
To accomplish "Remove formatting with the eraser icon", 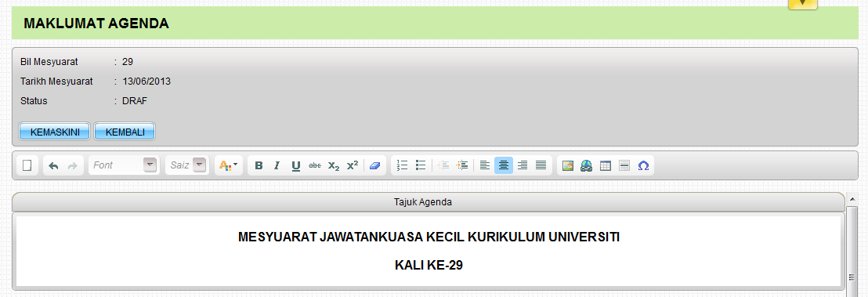I will click(374, 165).
